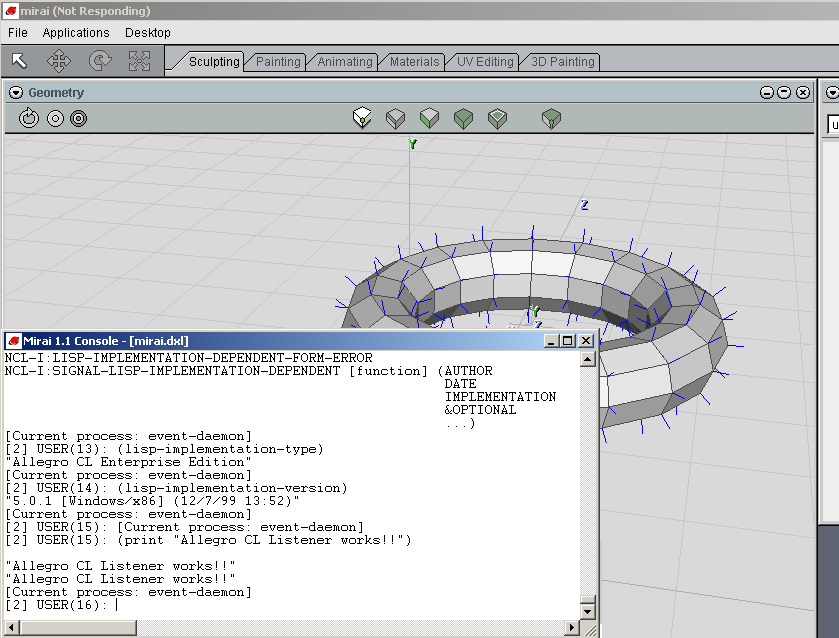Select the green cube with light top icon

498,118
